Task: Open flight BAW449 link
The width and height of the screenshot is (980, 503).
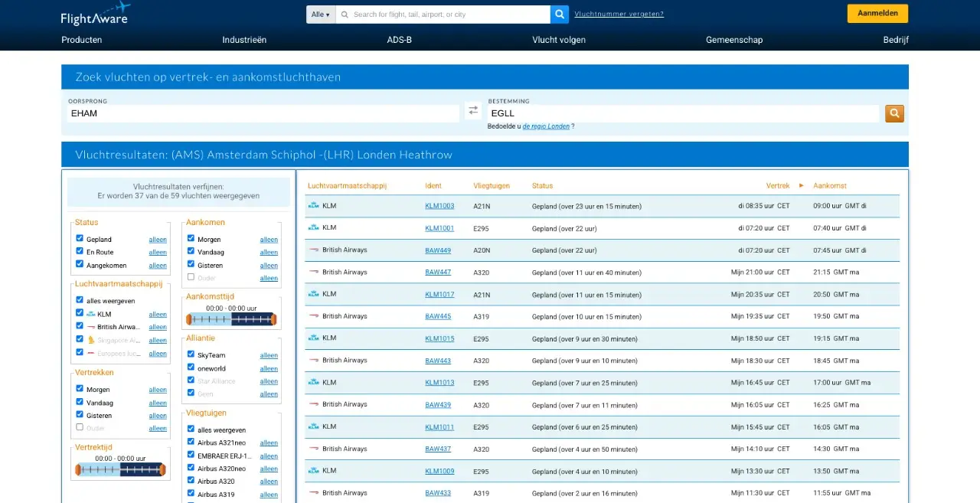Action: (x=438, y=250)
